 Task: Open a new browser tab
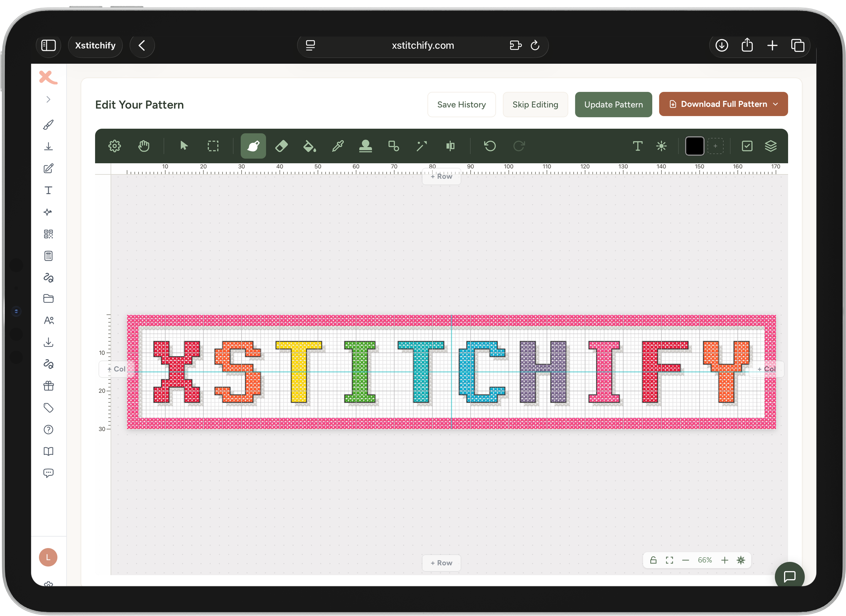pyautogui.click(x=773, y=46)
